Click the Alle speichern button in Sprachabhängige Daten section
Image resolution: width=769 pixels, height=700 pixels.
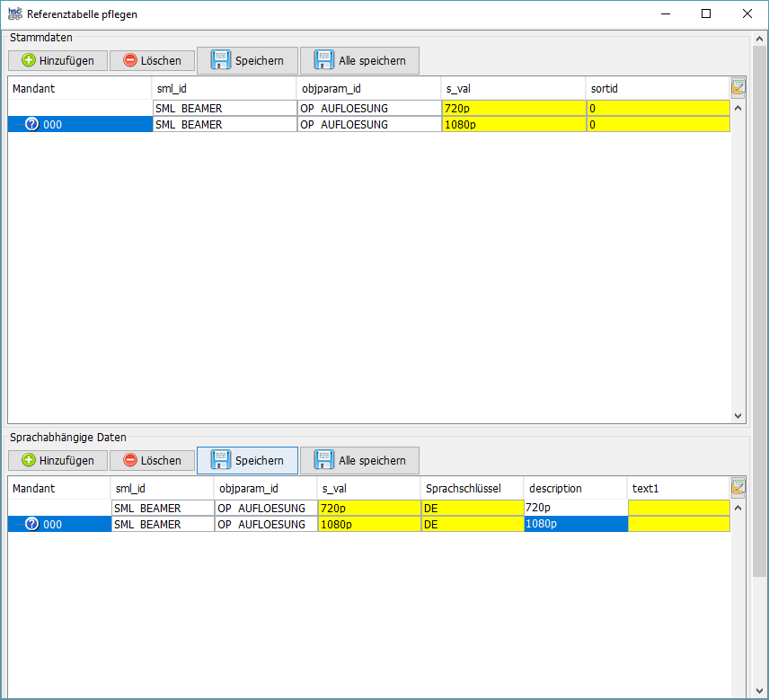(x=358, y=460)
